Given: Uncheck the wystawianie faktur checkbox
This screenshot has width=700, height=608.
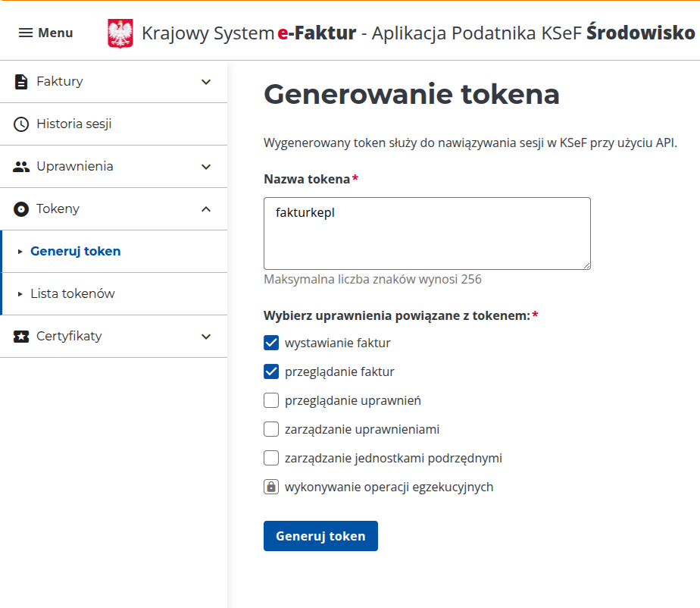Looking at the screenshot, I should tap(271, 343).
